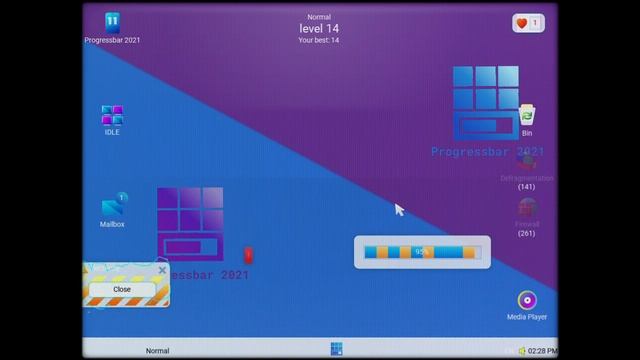Click the 'Your best: 14' text
640x360 pixels.
[319, 40]
